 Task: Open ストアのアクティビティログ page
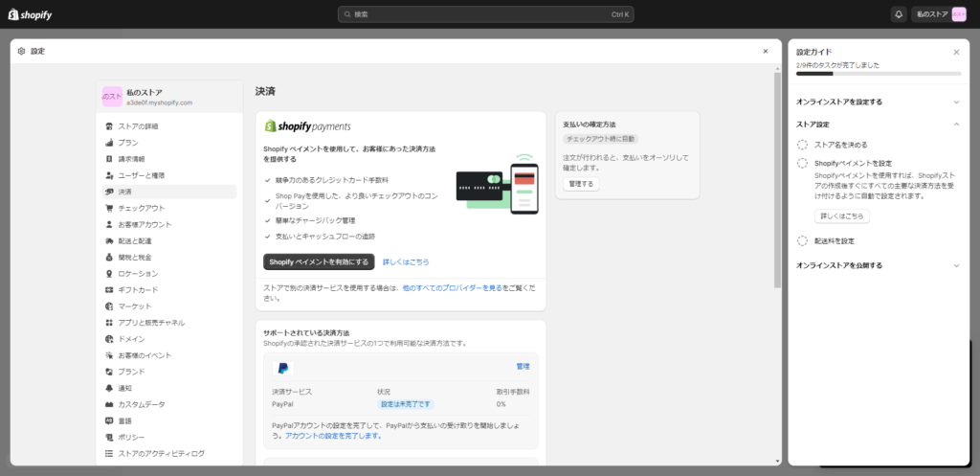click(x=169, y=453)
